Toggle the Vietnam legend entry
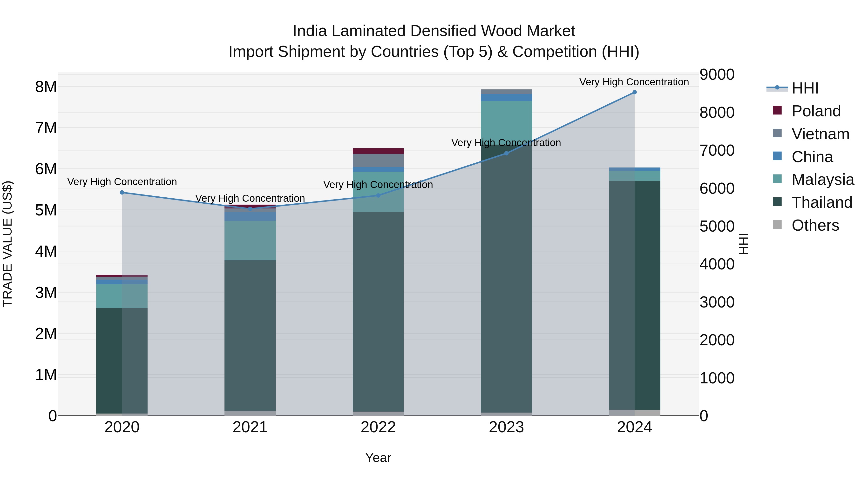The height and width of the screenshot is (488, 868). pyautogui.click(x=811, y=134)
